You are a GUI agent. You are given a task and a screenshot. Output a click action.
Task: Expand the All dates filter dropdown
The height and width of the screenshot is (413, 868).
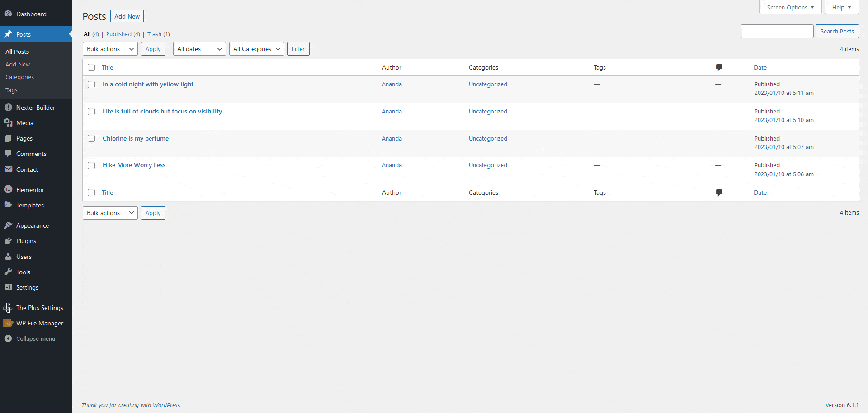click(199, 49)
